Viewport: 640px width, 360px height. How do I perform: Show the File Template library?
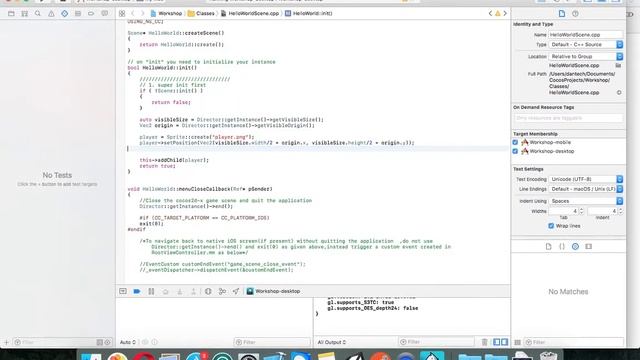[548, 247]
